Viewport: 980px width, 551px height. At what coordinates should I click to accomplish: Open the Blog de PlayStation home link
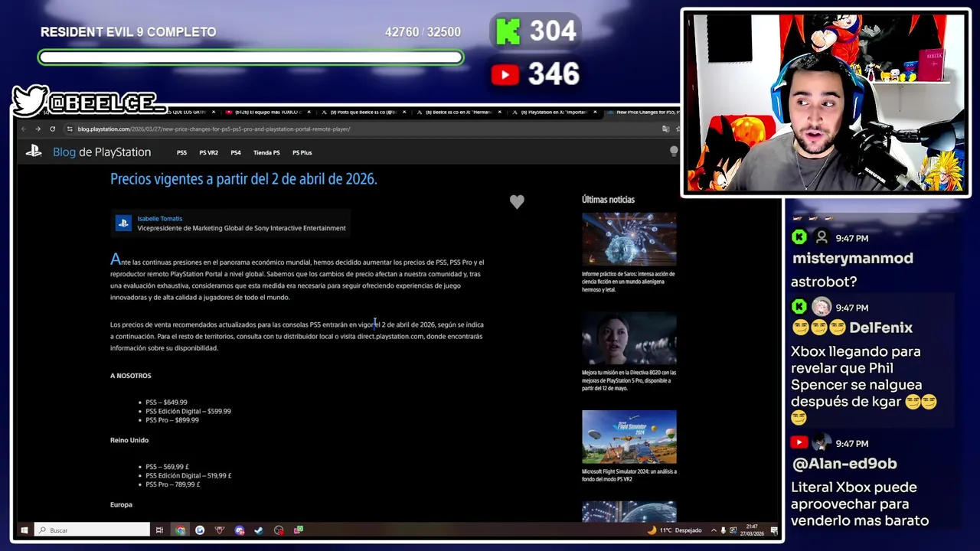102,152
